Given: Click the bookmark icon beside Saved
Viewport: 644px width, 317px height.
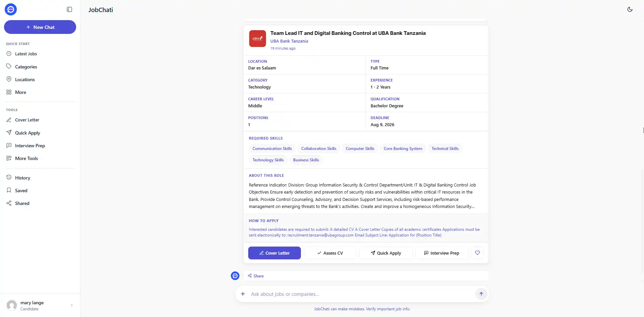Looking at the screenshot, I should tap(9, 190).
